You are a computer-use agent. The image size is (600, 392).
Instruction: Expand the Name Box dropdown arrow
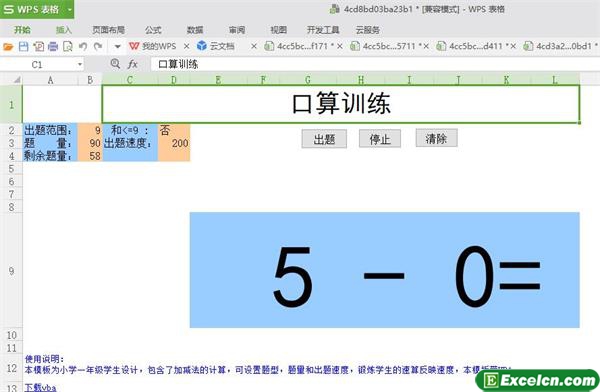point(80,64)
